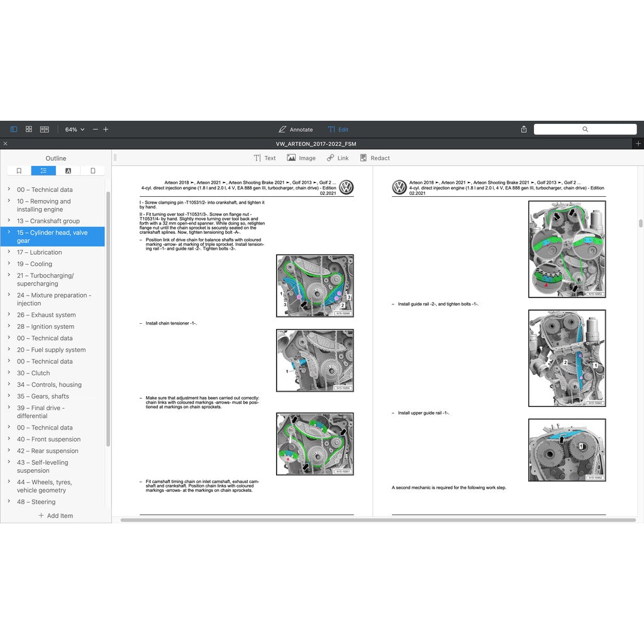Viewport: 644px width, 644px height.
Task: Select the Redact tool
Action: 375,158
